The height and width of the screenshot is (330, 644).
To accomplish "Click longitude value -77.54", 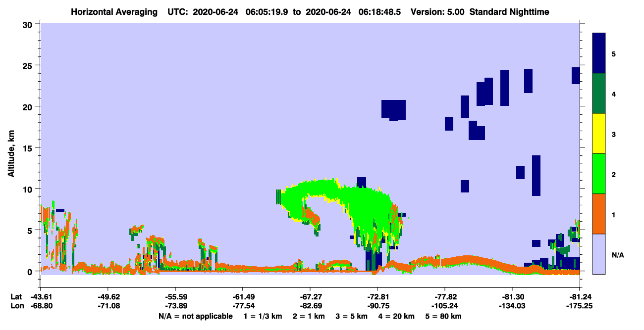I will click(242, 306).
